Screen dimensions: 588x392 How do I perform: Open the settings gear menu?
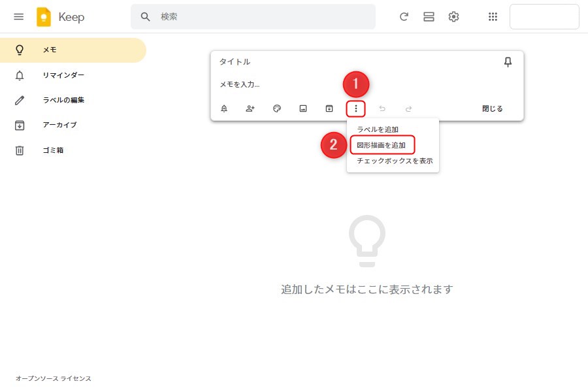[453, 17]
